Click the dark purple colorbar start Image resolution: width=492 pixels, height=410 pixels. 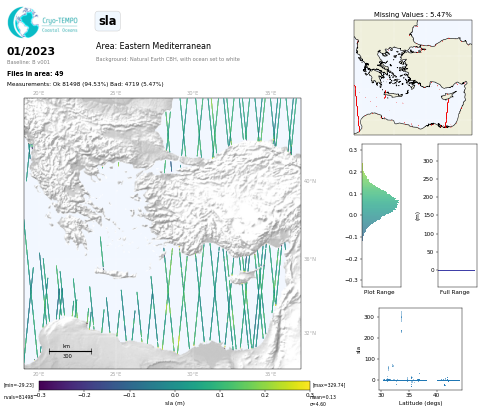click(x=43, y=386)
